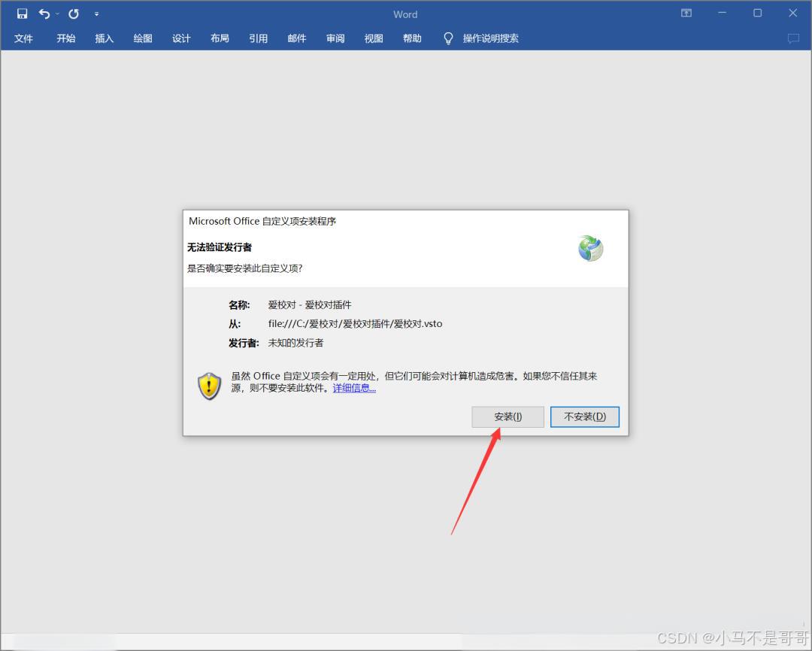Maximize the Word window
Image resolution: width=812 pixels, height=651 pixels.
757,13
